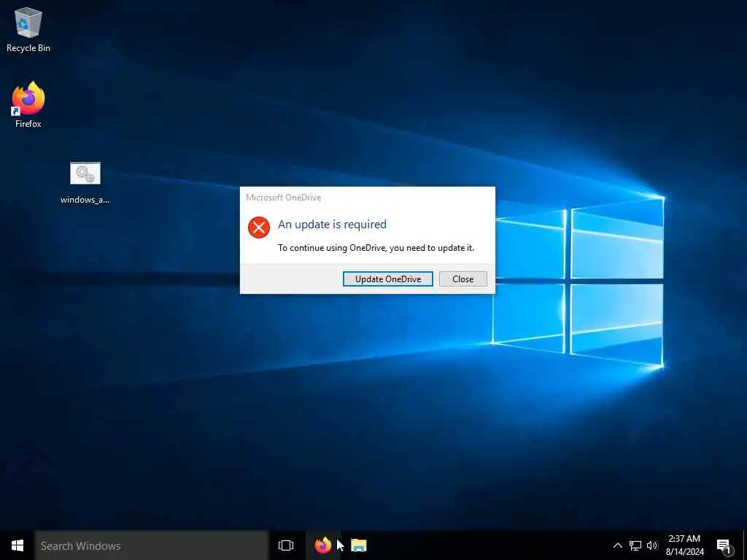Focus the Search Windows box
This screenshot has width=747, height=560.
(x=152, y=545)
